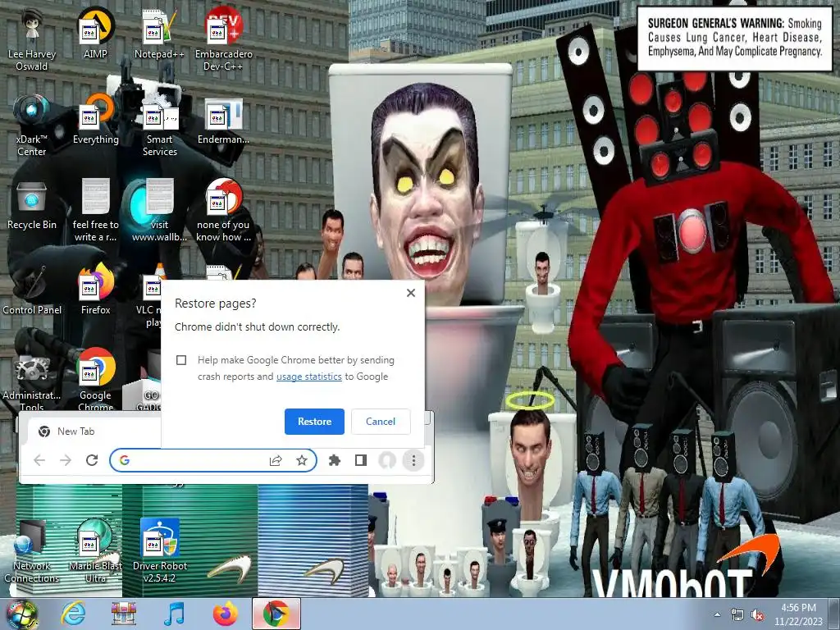Open the 'feel free to write a r...' text file
Viewport: 840px width, 630px height.
coord(95,211)
